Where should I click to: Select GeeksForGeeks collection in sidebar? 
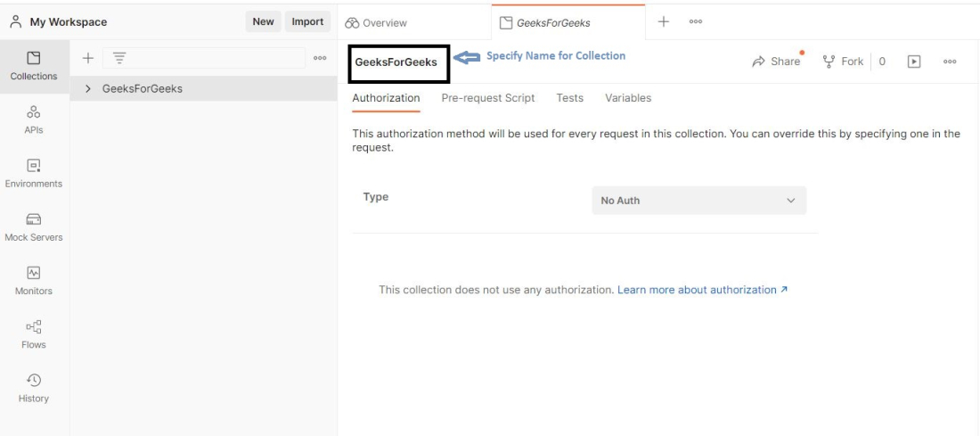coord(204,89)
